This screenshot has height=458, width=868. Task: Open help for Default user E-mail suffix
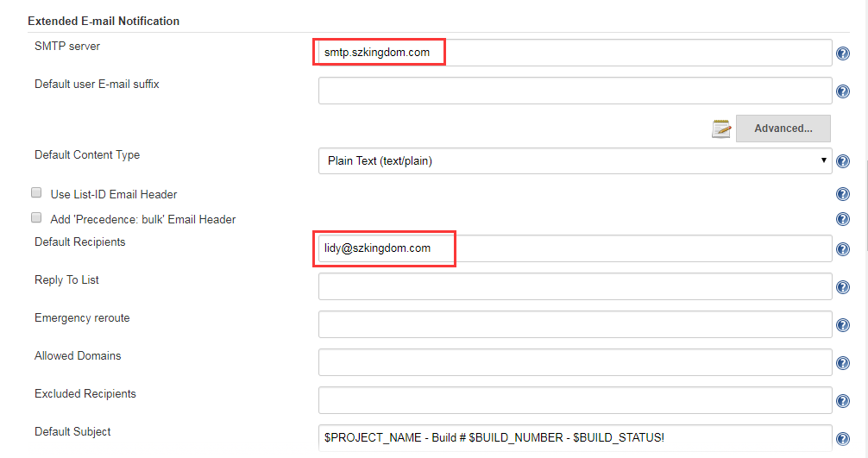(x=842, y=91)
